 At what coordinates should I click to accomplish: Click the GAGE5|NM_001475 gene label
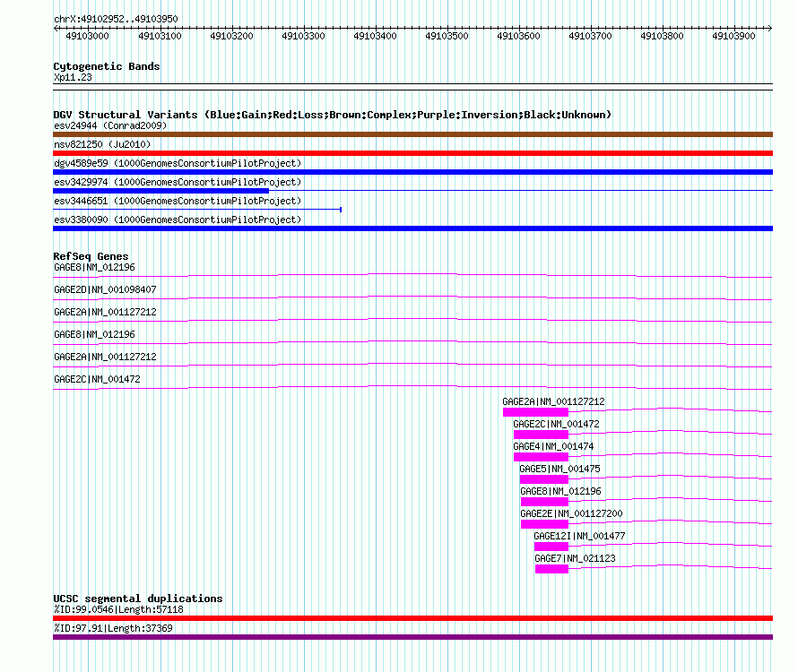(x=559, y=469)
